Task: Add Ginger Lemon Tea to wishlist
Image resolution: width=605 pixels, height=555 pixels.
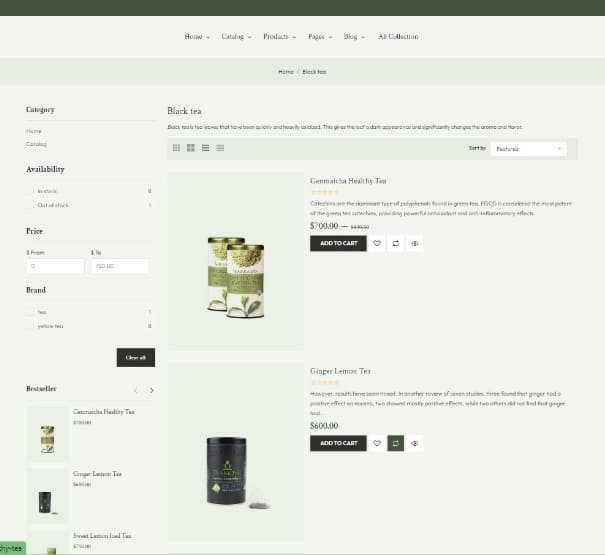Action: 377,443
